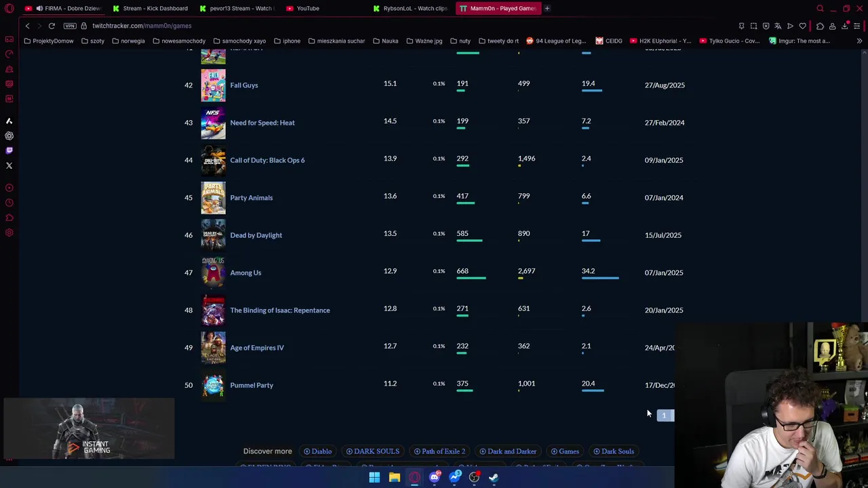Screen dimensions: 868x488
Task: Open the Call of Duty: Black Ops 6 link
Action: tap(267, 160)
